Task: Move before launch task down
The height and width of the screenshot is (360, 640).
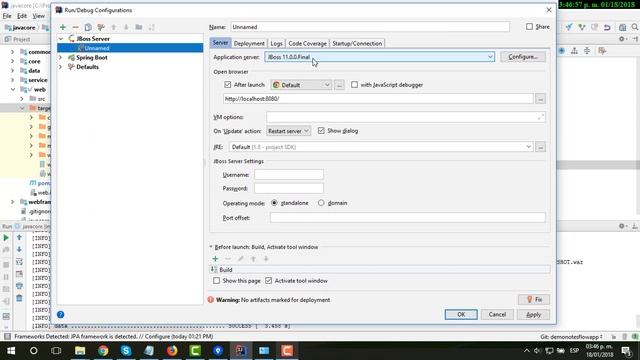Action: coord(266,258)
